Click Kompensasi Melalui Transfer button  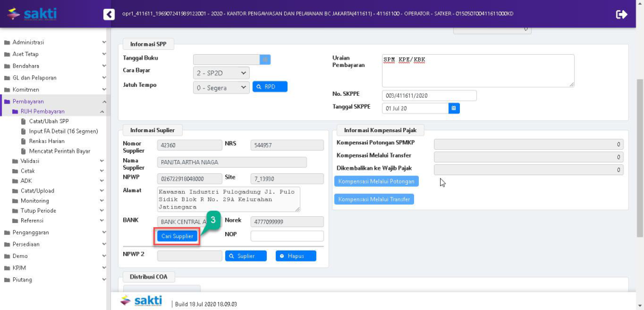tap(374, 199)
